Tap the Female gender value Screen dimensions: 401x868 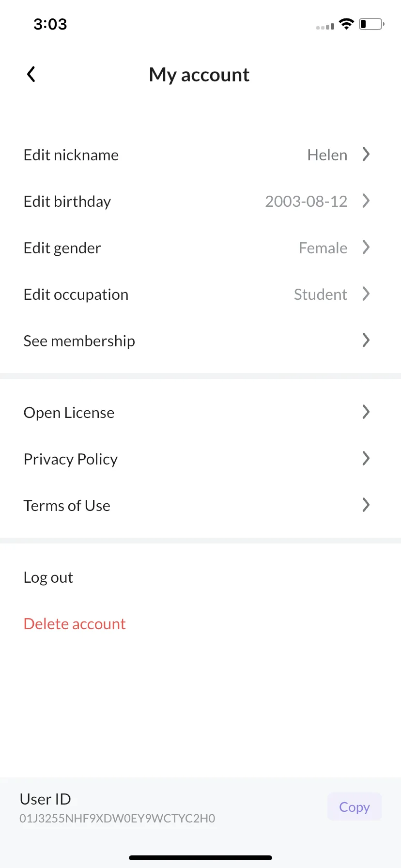(323, 248)
